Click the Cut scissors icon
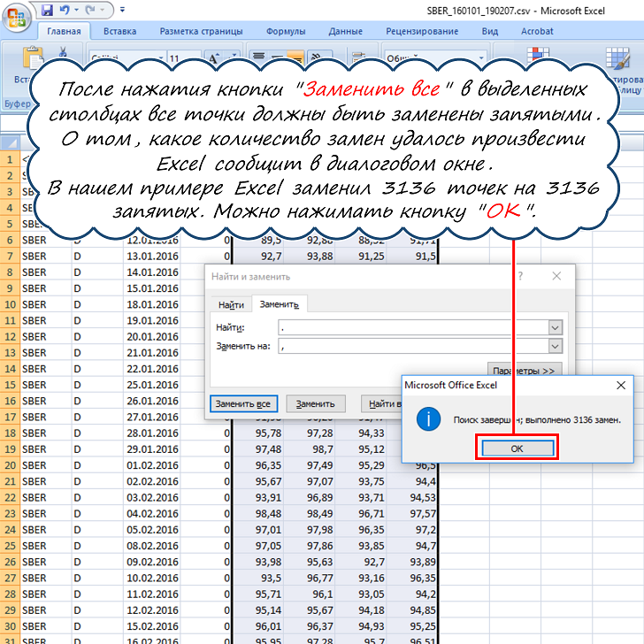The height and width of the screenshot is (644, 644). click(x=63, y=51)
